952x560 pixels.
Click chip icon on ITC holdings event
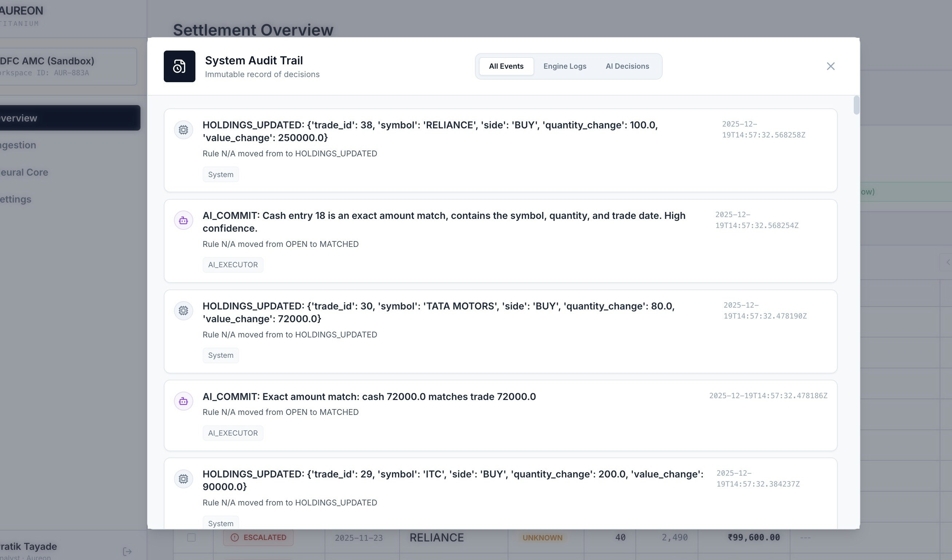[x=183, y=479]
